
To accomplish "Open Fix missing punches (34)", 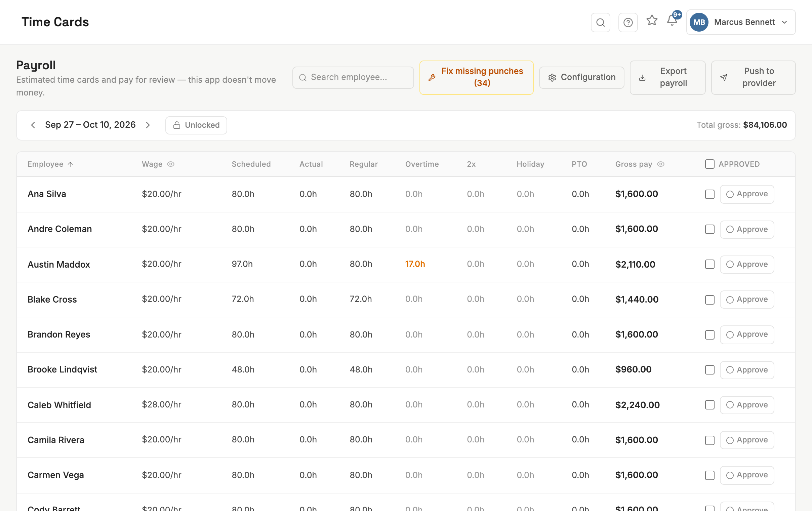I will pos(476,78).
